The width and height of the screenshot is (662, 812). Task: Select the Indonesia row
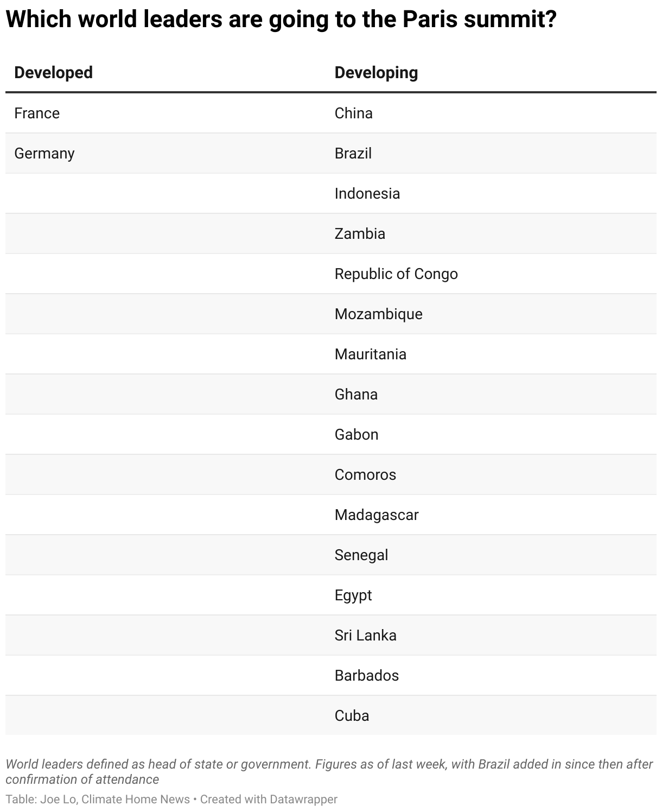pyautogui.click(x=367, y=193)
